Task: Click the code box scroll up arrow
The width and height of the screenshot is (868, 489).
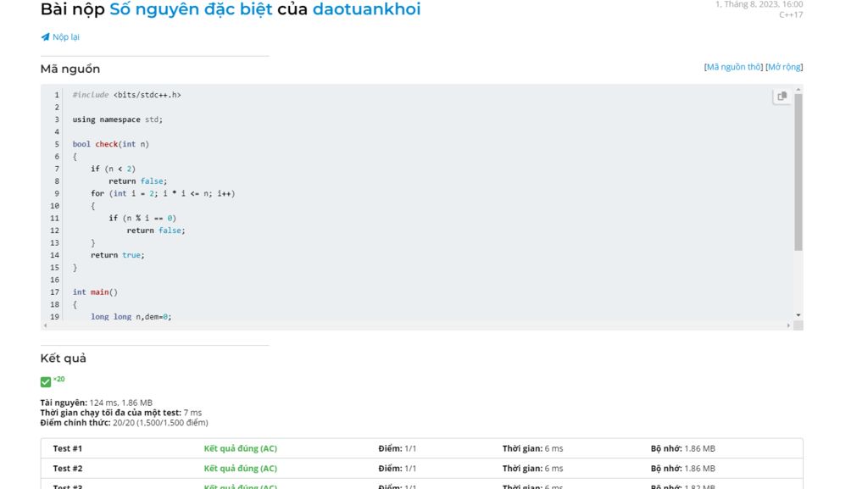Action: (798, 88)
